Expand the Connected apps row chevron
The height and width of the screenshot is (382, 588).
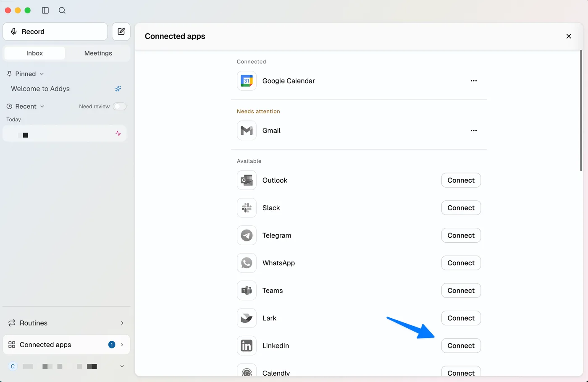tap(122, 345)
